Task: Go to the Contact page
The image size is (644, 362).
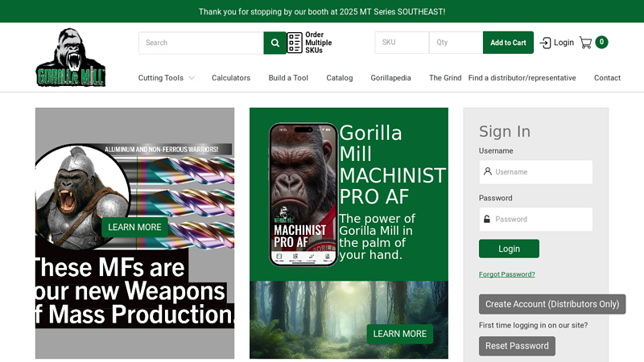Action: point(607,78)
